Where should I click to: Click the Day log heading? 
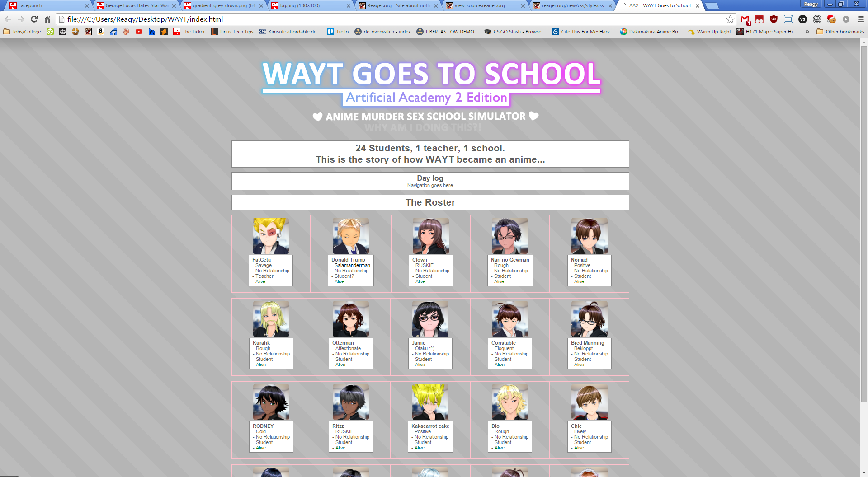pos(430,178)
